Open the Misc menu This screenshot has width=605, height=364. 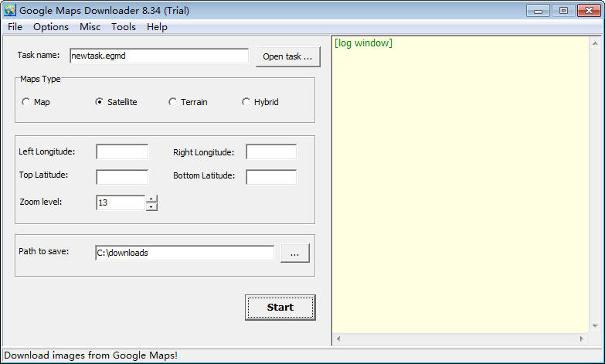point(90,27)
